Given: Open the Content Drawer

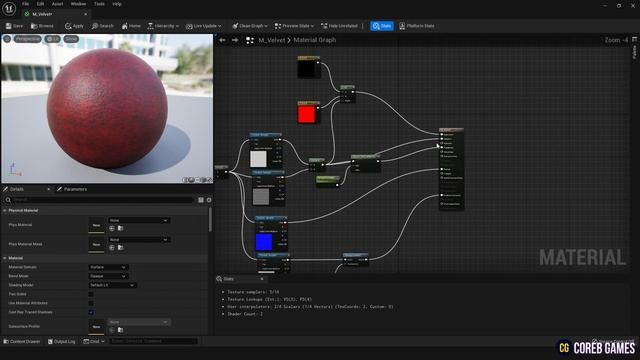Looking at the screenshot, I should pyautogui.click(x=22, y=341).
